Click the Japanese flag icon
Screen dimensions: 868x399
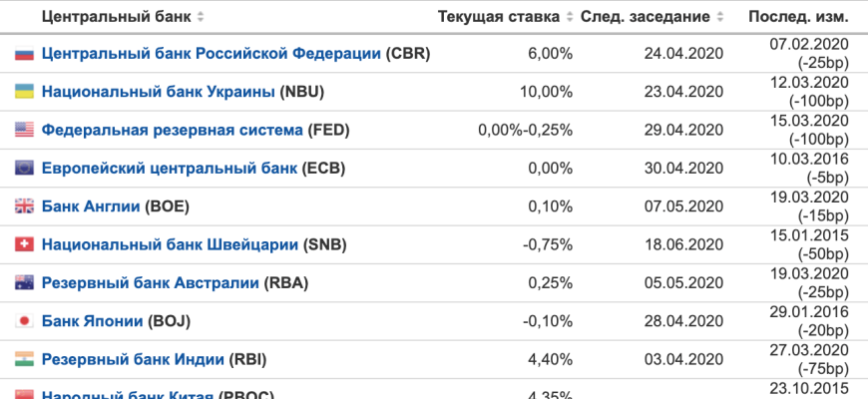pos(25,321)
